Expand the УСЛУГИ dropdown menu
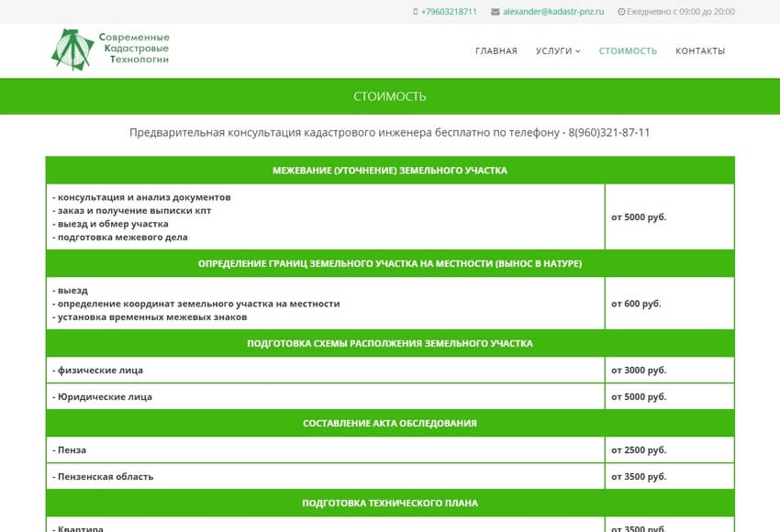The width and height of the screenshot is (780, 532). 558,51
